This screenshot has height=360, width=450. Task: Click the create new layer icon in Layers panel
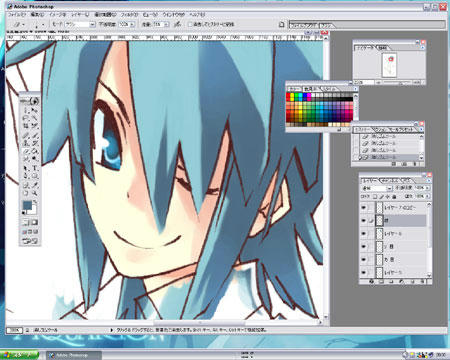point(412,282)
